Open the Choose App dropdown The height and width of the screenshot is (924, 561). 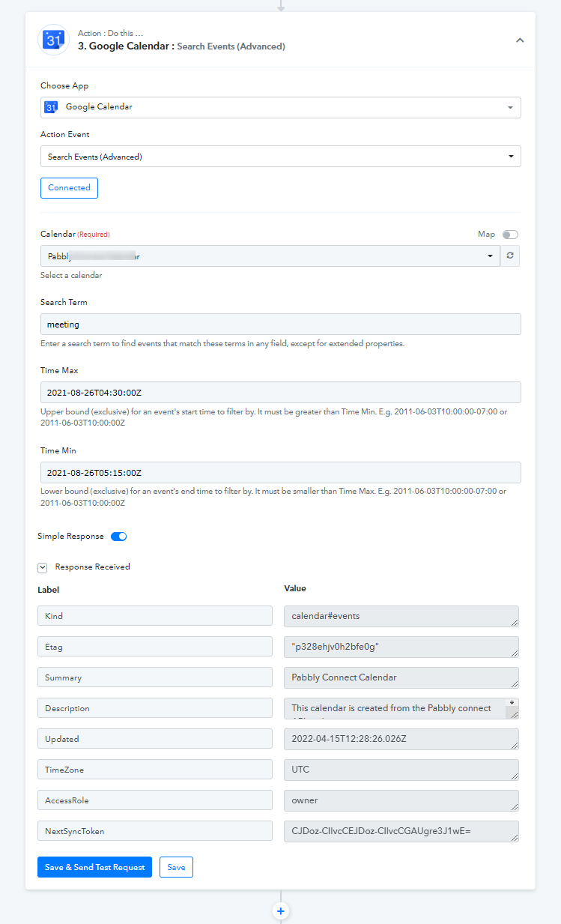point(280,107)
